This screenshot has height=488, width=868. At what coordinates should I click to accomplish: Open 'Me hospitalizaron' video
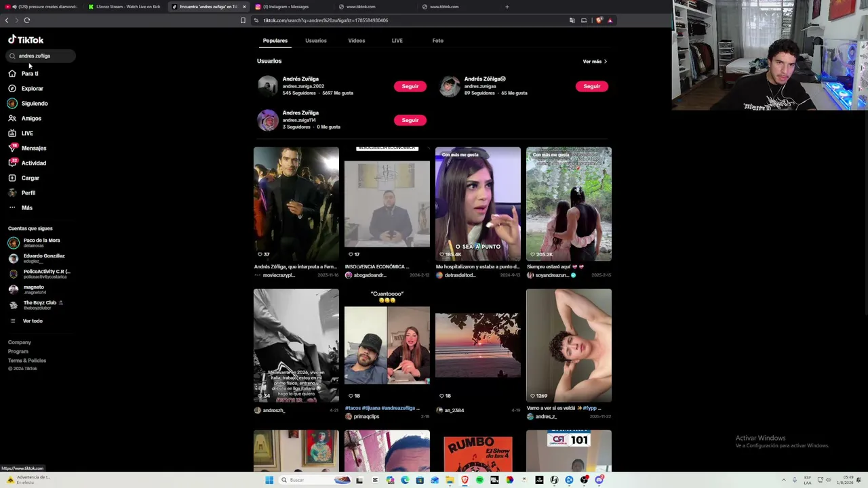[478, 204]
